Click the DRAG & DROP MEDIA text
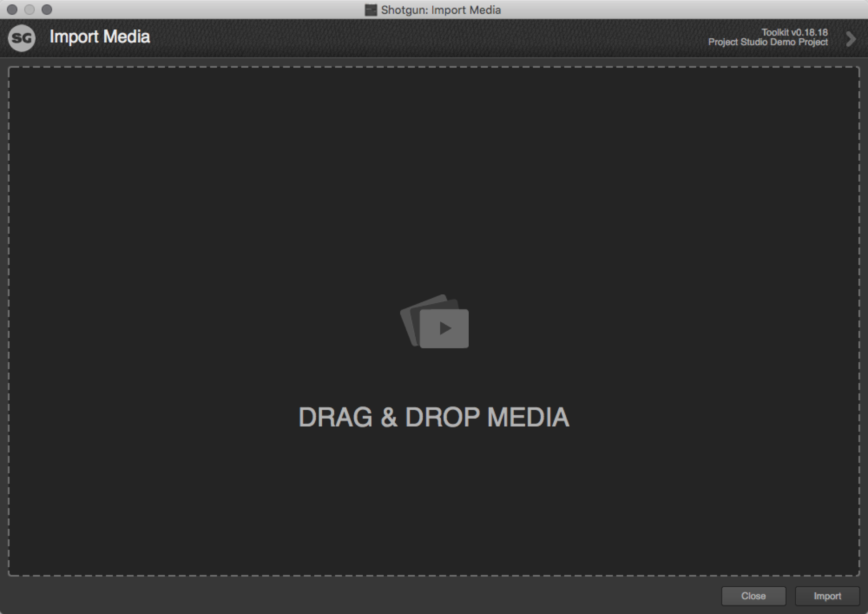The width and height of the screenshot is (868, 614). point(434,417)
